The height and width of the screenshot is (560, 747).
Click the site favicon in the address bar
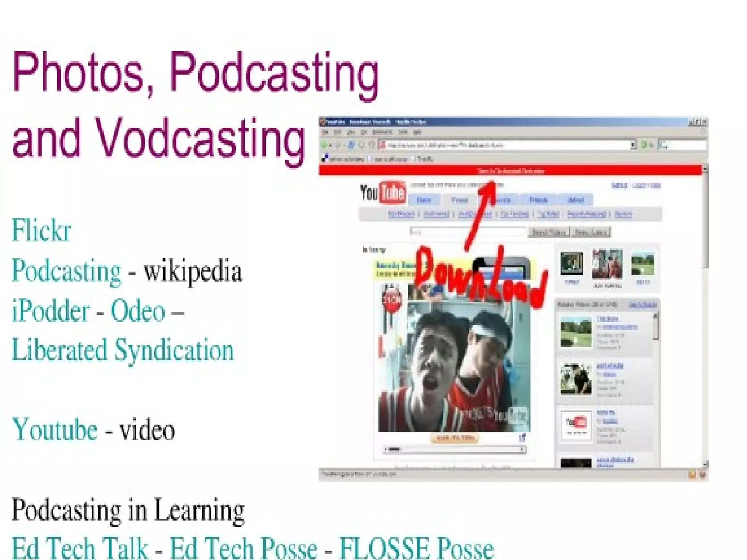tap(383, 145)
